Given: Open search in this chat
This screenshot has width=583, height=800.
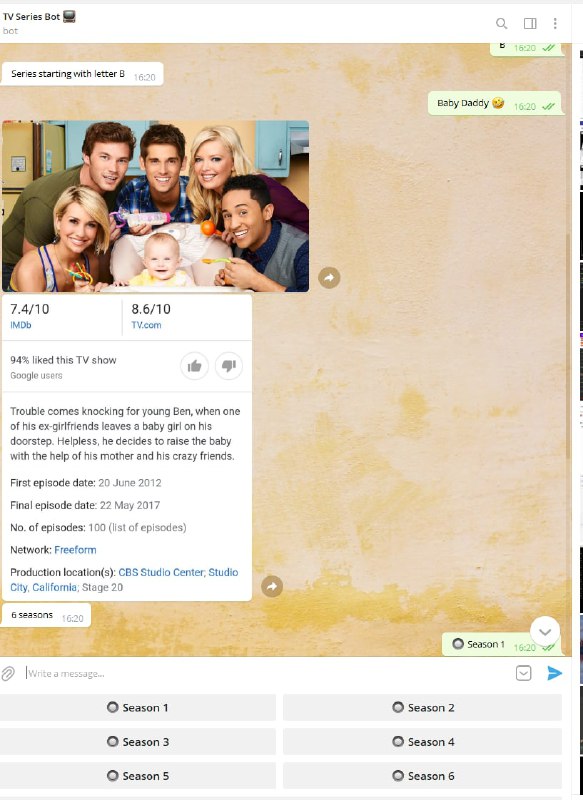Looking at the screenshot, I should (x=501, y=23).
